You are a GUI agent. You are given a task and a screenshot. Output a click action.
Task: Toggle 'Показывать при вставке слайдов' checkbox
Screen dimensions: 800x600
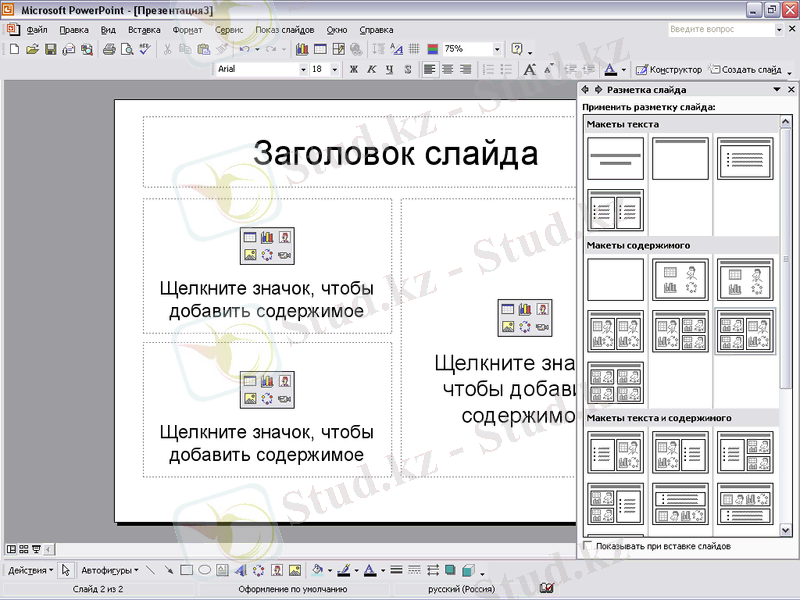[588, 547]
